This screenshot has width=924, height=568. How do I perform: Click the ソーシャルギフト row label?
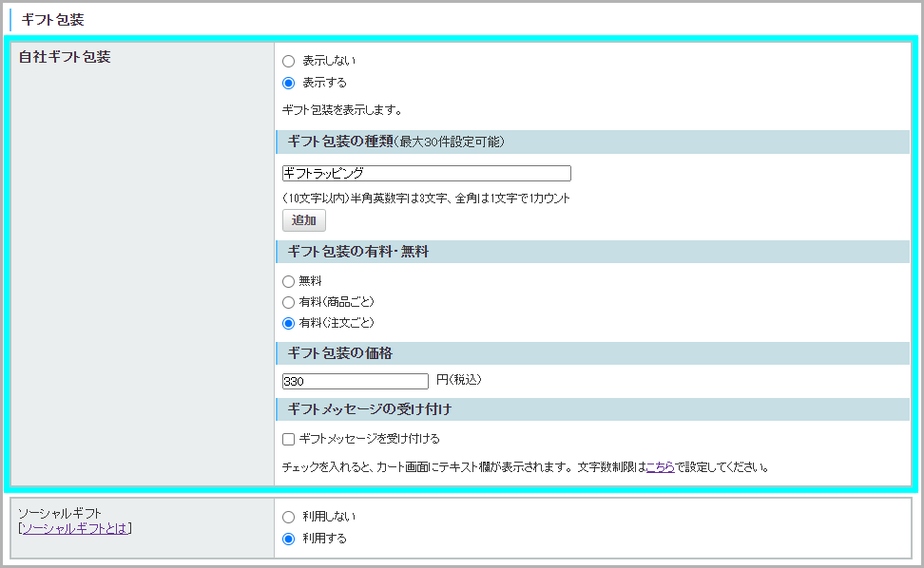pos(60,513)
